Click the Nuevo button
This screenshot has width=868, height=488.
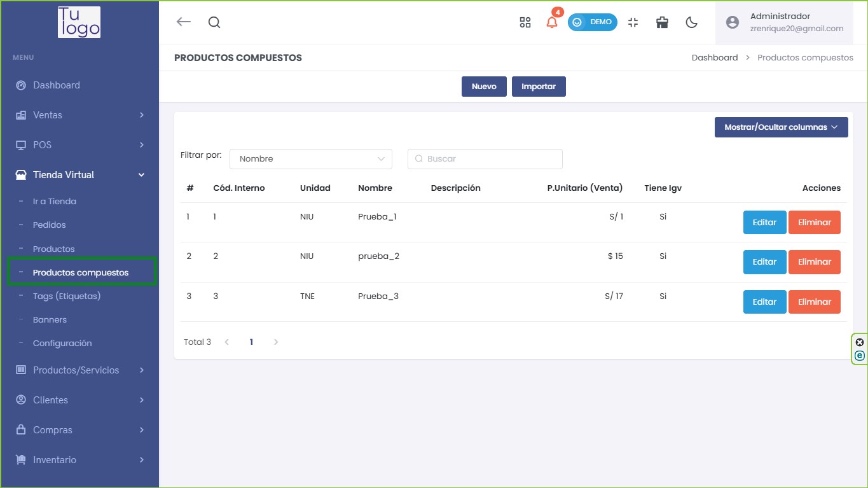pyautogui.click(x=484, y=87)
